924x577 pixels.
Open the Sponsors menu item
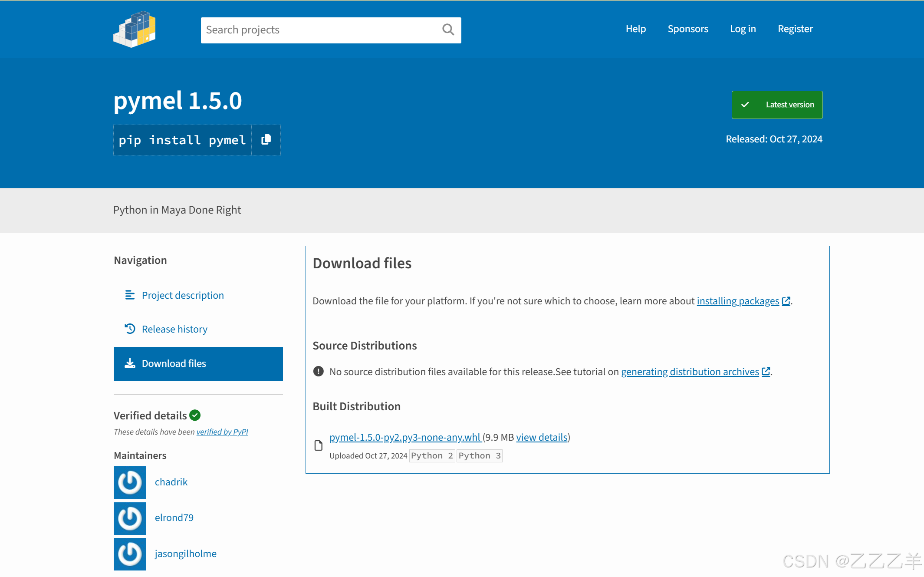coord(687,29)
